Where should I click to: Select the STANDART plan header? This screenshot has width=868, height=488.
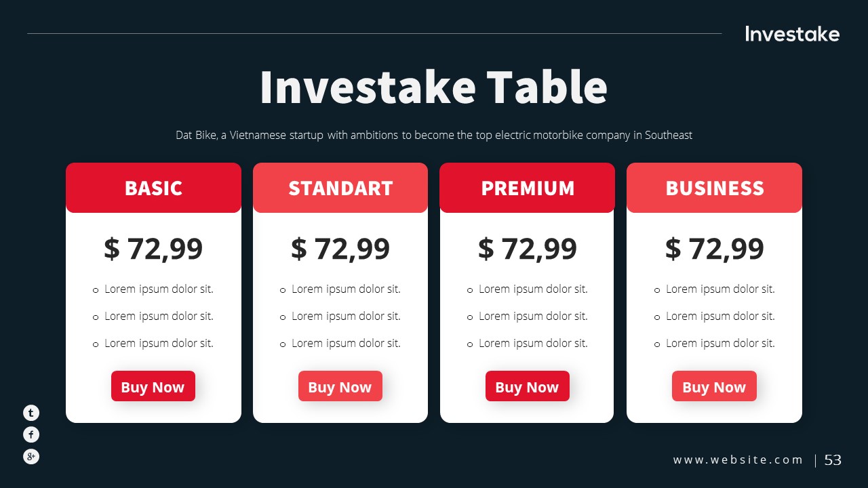[340, 188]
